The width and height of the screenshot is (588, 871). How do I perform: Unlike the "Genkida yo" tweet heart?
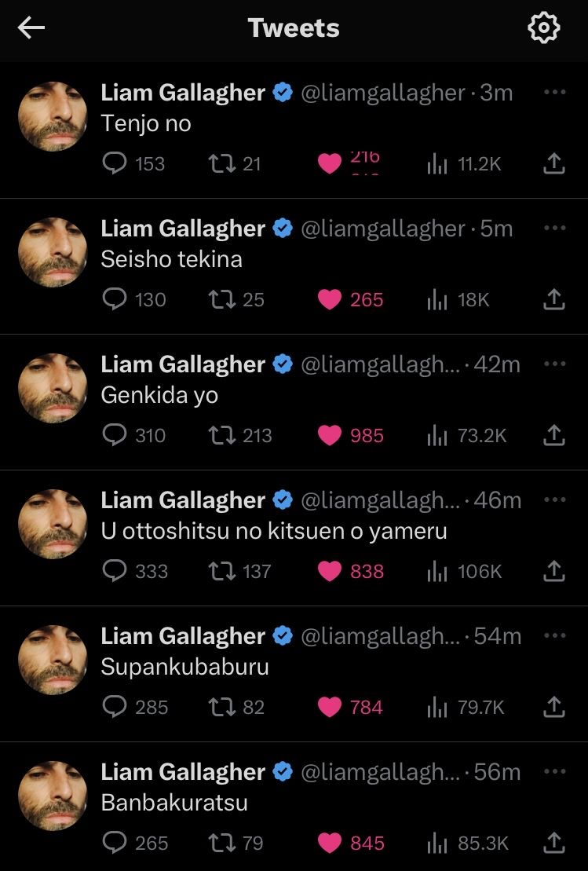pos(329,435)
